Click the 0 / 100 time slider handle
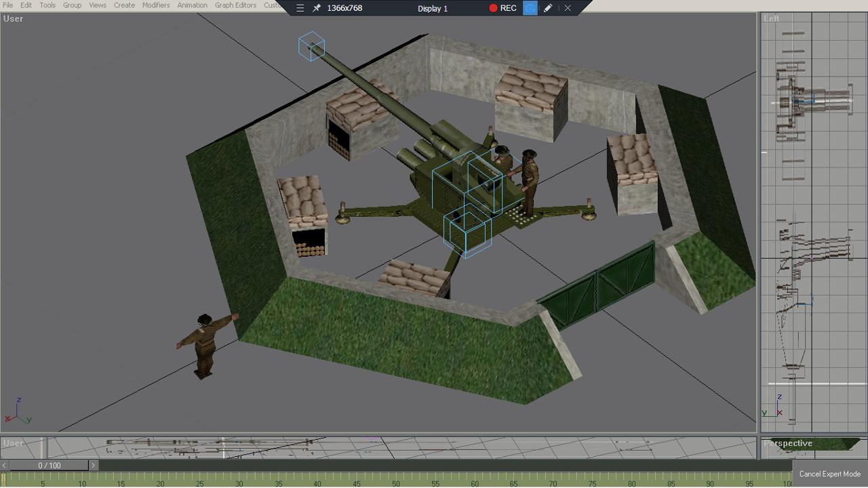Viewport: 868px width, 488px height. tap(49, 466)
